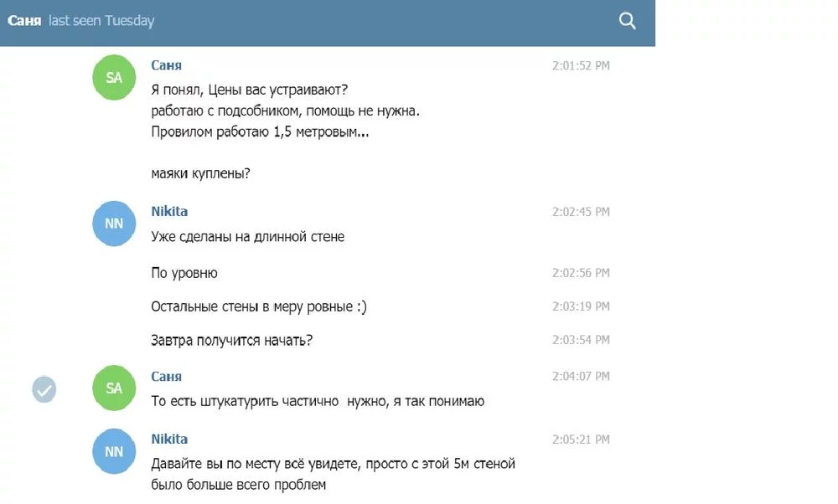The height and width of the screenshot is (504, 838).
Task: Click sender name Саня above the first message
Action: pyautogui.click(x=166, y=65)
